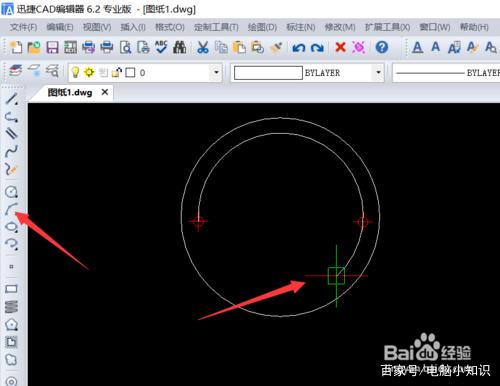The width and height of the screenshot is (500, 386).
Task: Click the make-layer-current icon
Action: pos(34,71)
